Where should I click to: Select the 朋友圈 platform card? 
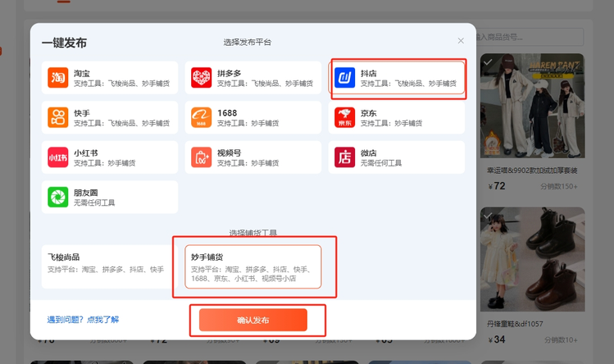pos(110,197)
